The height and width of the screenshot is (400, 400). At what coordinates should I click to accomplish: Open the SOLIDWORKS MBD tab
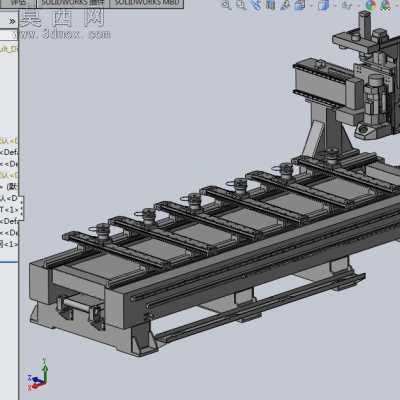pos(147,3)
